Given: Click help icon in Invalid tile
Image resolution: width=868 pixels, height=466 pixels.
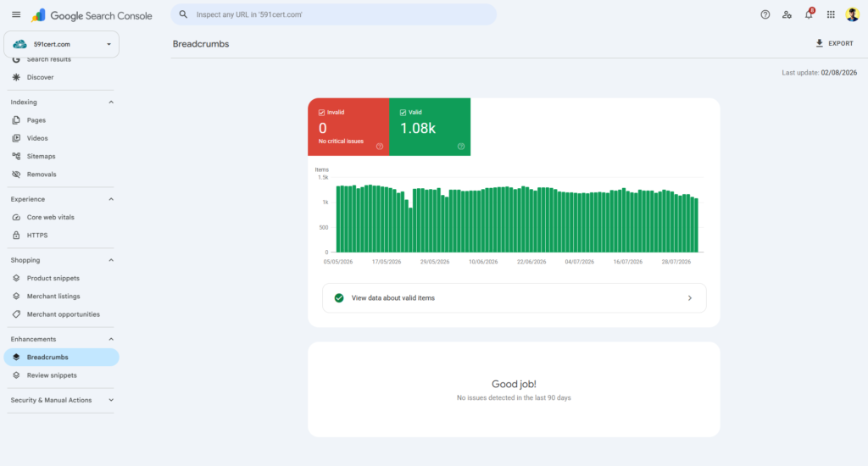Looking at the screenshot, I should (x=380, y=147).
